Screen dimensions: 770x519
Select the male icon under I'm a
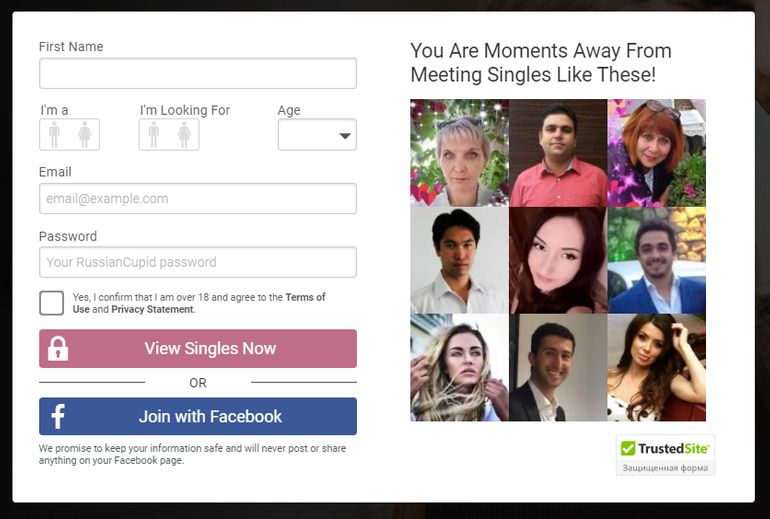55,135
